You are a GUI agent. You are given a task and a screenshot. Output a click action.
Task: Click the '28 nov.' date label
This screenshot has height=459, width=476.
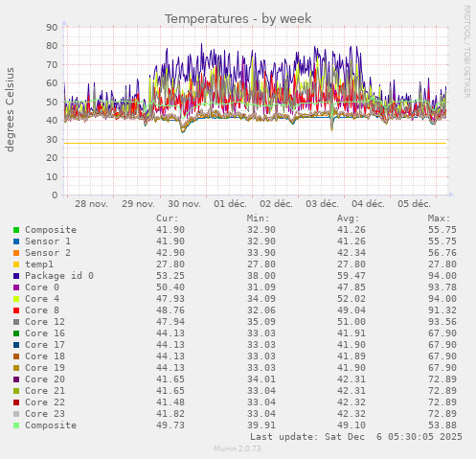(x=91, y=204)
